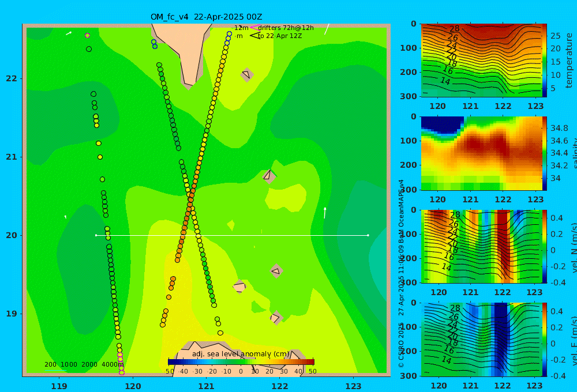577x392 pixels.
Task: Click the 'vel. E (m/s)' axis label
Action: click(x=574, y=341)
